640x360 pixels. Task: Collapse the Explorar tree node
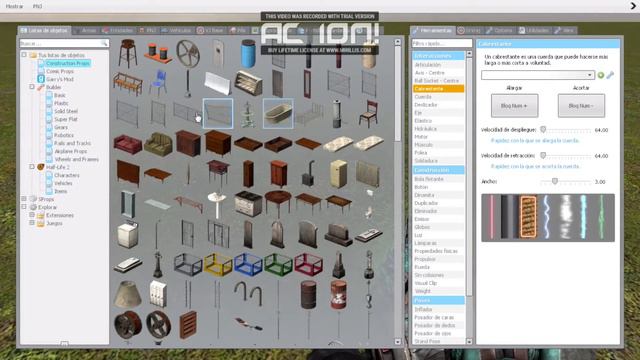pos(24,207)
